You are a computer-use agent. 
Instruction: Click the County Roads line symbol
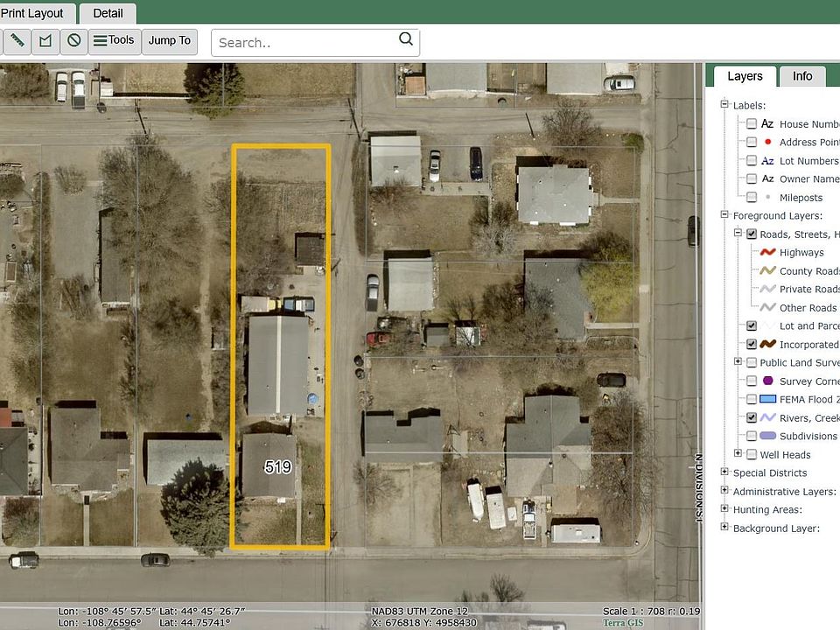pos(767,271)
